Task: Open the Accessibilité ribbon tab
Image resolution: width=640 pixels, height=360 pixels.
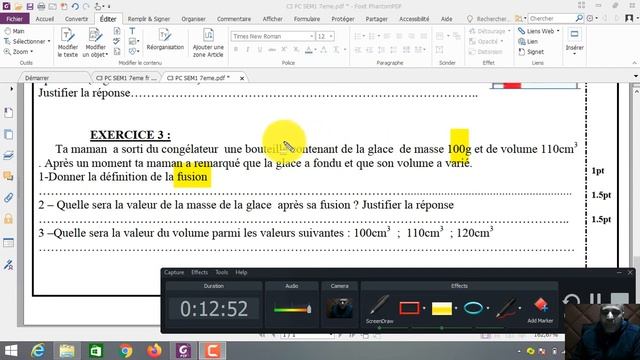Action: [x=414, y=19]
